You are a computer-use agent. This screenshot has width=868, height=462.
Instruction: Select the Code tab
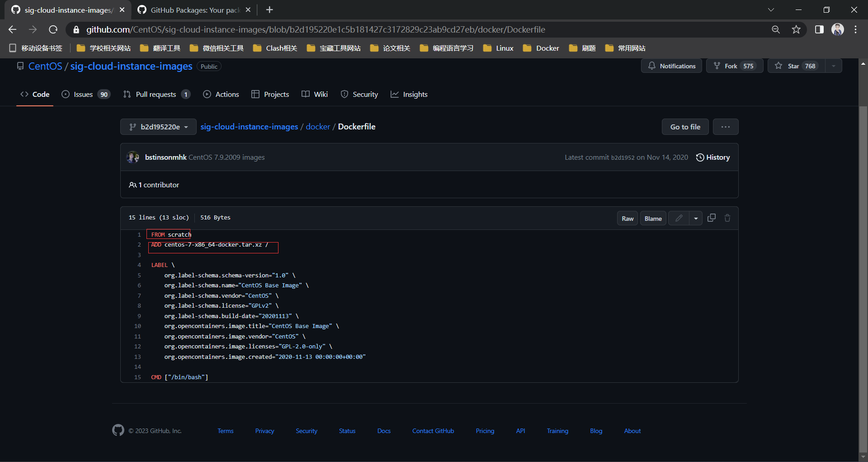click(x=35, y=94)
